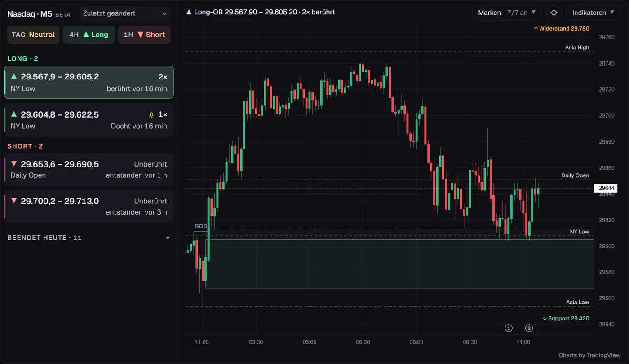This screenshot has height=364, width=629.
Task: Click the red down triangle of 29.700,2 zone
Action: pyautogui.click(x=14, y=201)
